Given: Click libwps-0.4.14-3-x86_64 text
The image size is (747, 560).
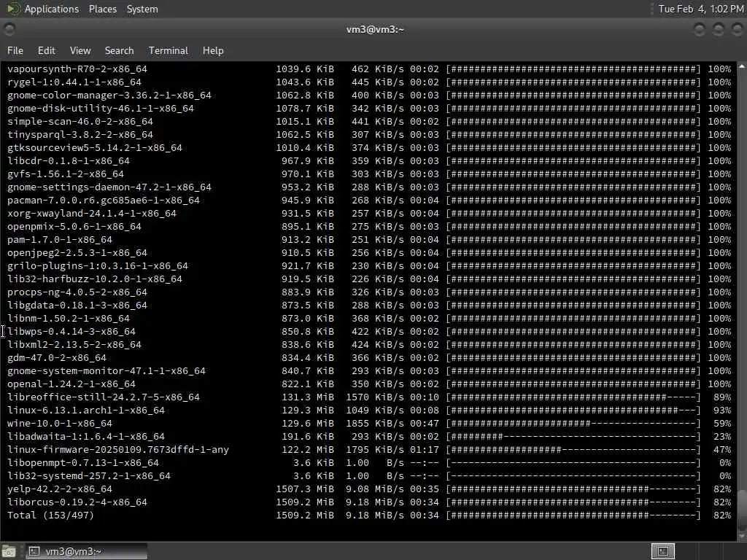Looking at the screenshot, I should click(71, 332).
